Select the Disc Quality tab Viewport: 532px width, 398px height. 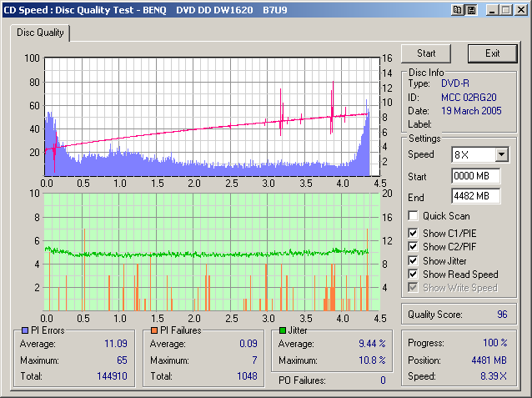tap(40, 33)
